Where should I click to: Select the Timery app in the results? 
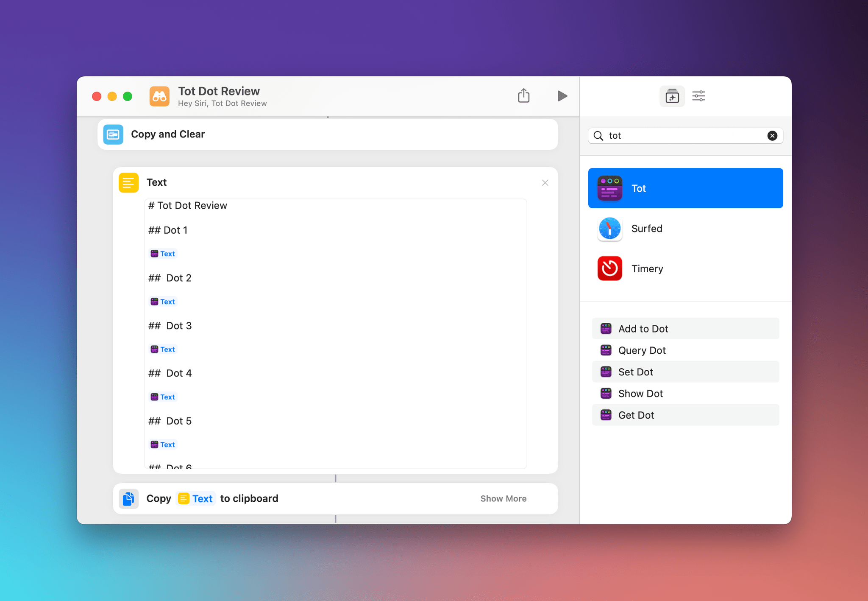pyautogui.click(x=685, y=268)
